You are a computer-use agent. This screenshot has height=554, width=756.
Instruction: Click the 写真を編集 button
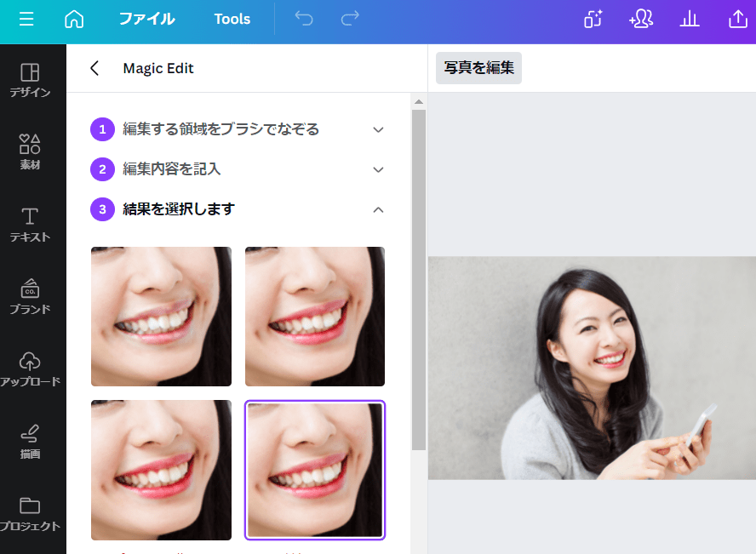point(478,68)
